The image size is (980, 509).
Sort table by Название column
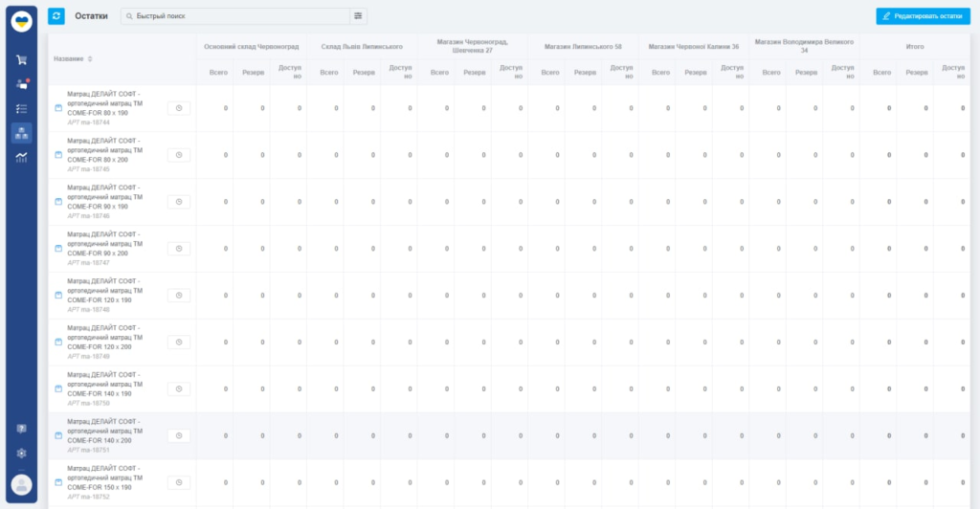tap(73, 59)
